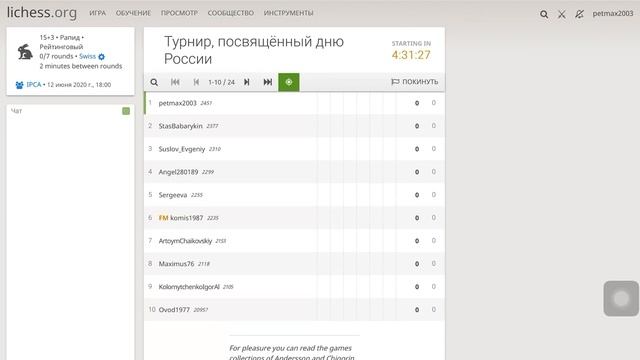640x360 pixels.
Task: Select player row Ovod1977
Action: 294,310
